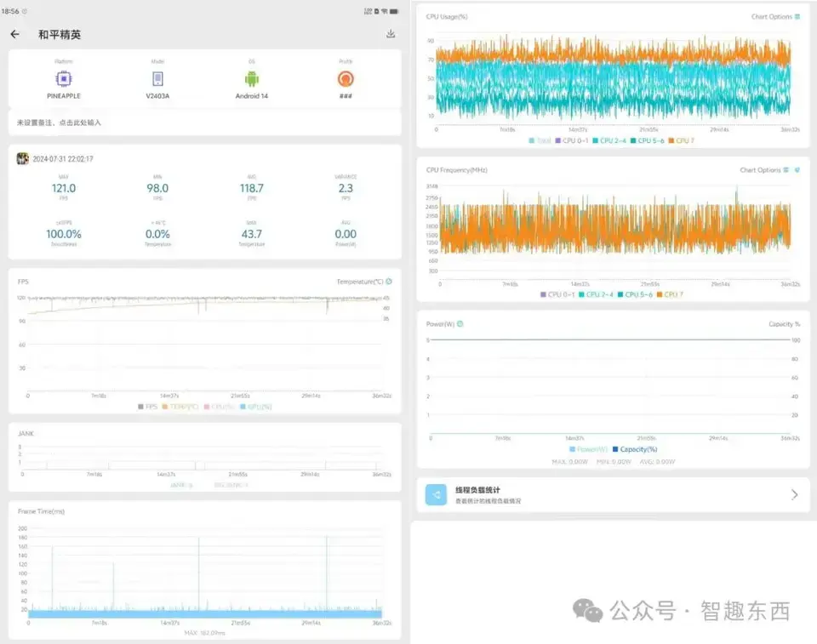Select the 和平精英 page title
Viewport: 817px width, 644px height.
click(60, 34)
